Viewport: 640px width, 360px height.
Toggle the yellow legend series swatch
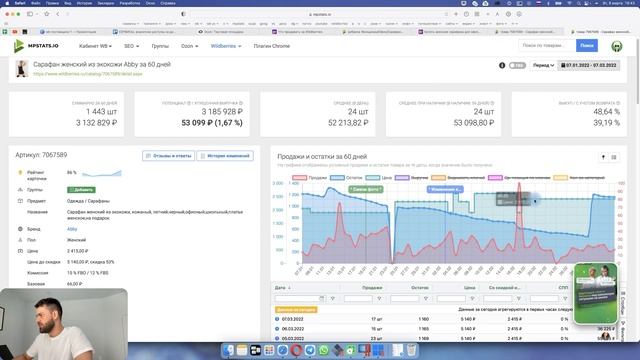(x=560, y=178)
